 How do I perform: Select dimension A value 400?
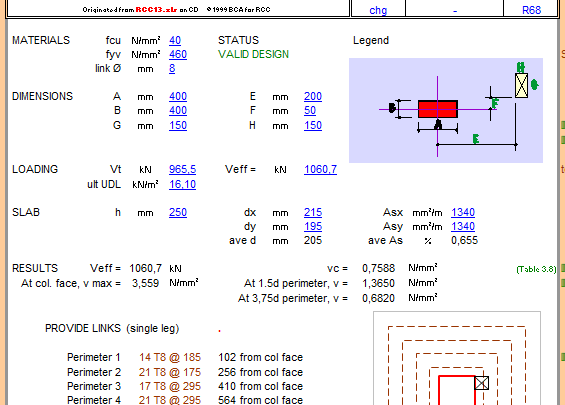178,97
